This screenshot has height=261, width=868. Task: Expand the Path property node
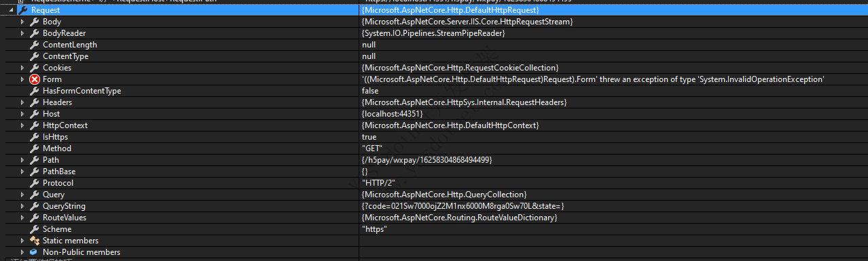pos(22,160)
